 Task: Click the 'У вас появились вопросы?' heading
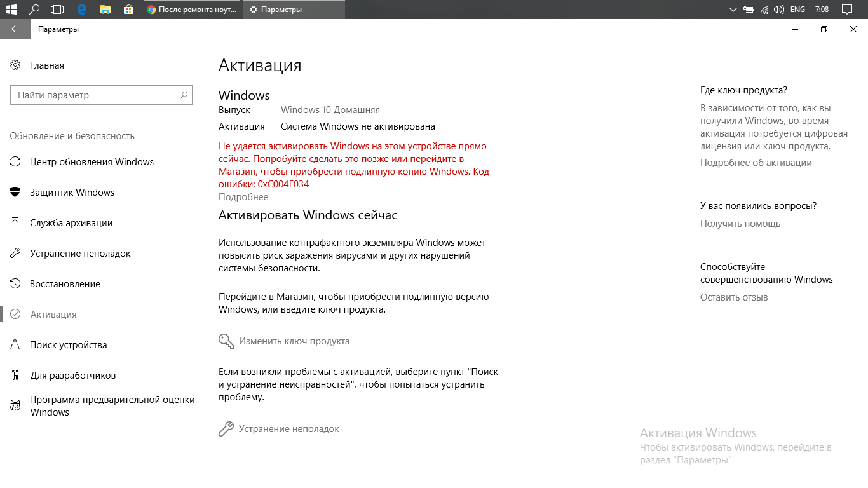click(758, 206)
